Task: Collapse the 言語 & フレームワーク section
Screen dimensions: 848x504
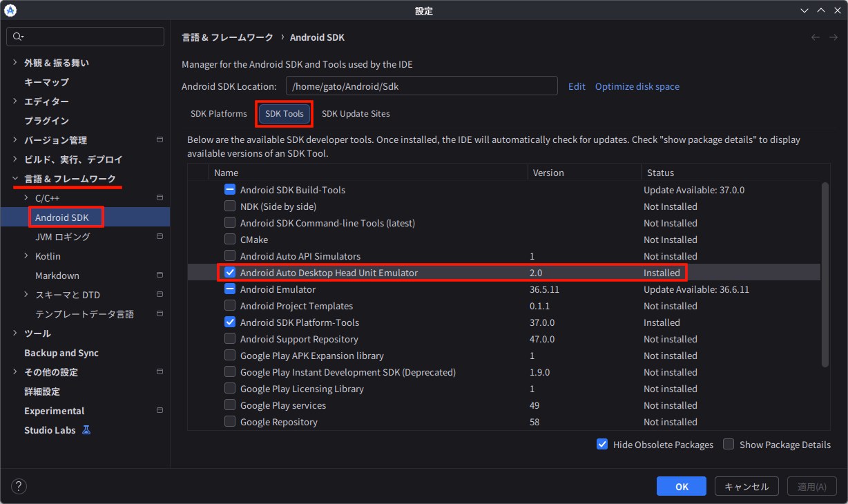Action: (x=15, y=179)
